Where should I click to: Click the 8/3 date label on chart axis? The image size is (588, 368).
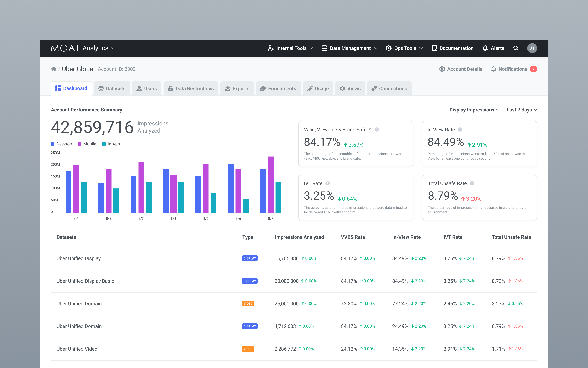[x=141, y=218]
